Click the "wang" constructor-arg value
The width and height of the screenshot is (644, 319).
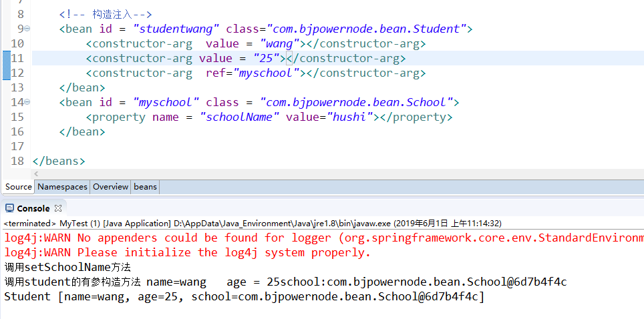tap(280, 43)
